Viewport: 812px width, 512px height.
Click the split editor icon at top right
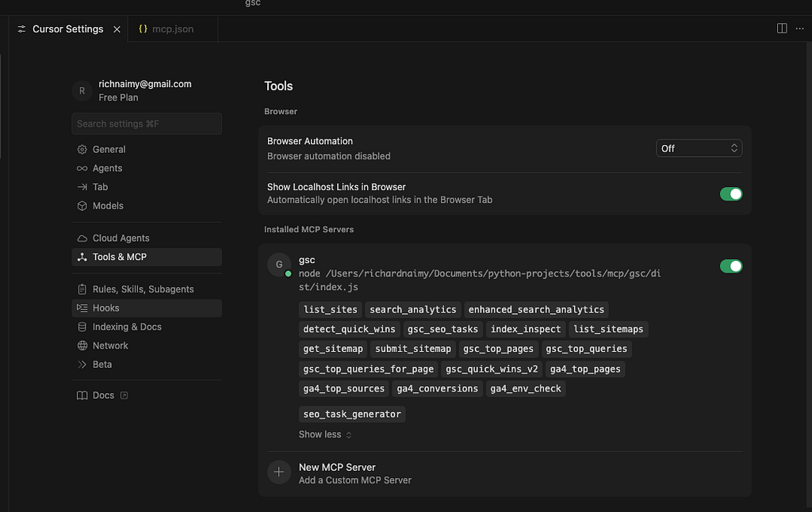[x=782, y=29]
